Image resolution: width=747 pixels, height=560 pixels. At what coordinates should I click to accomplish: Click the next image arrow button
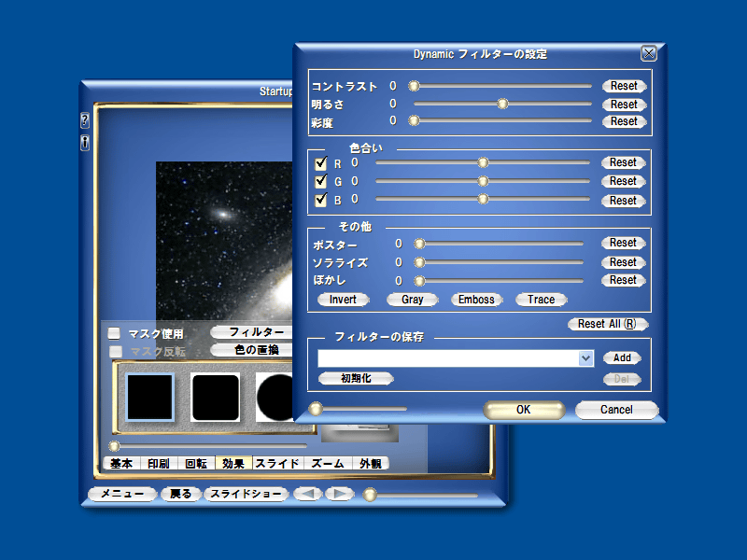(x=339, y=495)
